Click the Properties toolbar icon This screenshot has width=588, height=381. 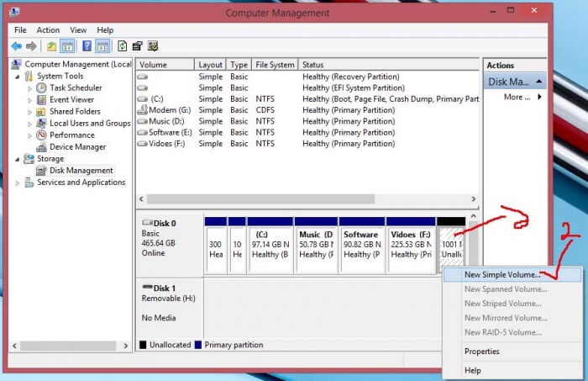[137, 46]
